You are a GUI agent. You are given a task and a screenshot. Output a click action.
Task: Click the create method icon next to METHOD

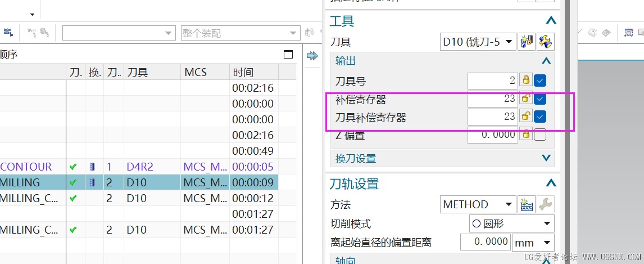click(x=527, y=204)
